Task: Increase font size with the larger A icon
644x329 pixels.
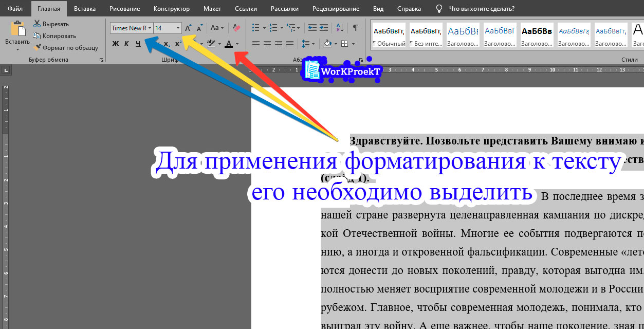Action: coord(188,28)
